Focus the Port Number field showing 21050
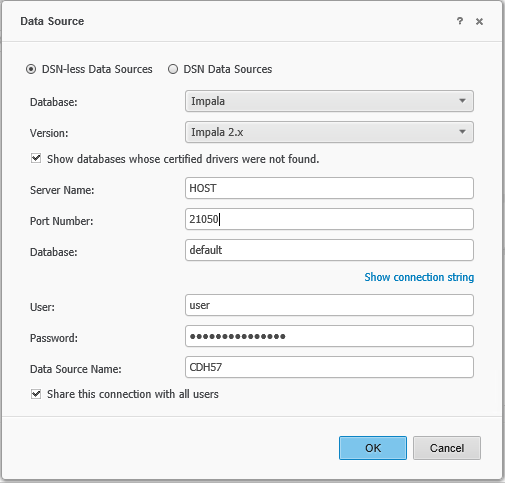Image resolution: width=505 pixels, height=483 pixels. point(329,219)
